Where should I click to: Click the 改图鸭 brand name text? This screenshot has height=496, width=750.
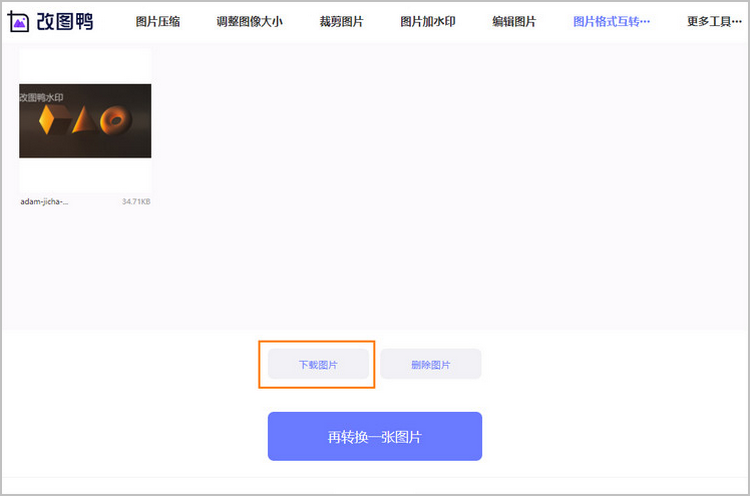click(64, 21)
